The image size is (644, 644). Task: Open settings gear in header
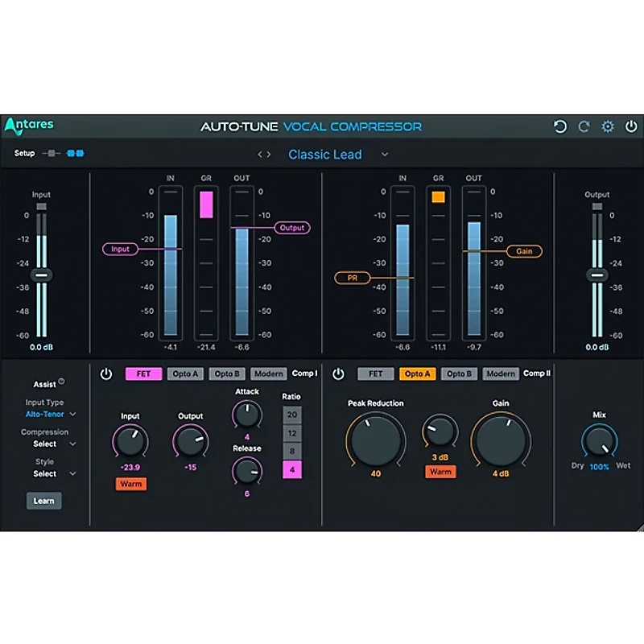pyautogui.click(x=608, y=126)
